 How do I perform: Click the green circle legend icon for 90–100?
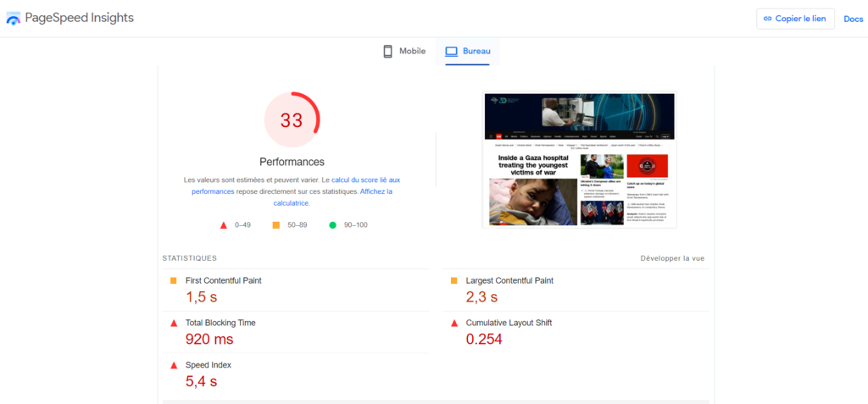[333, 225]
